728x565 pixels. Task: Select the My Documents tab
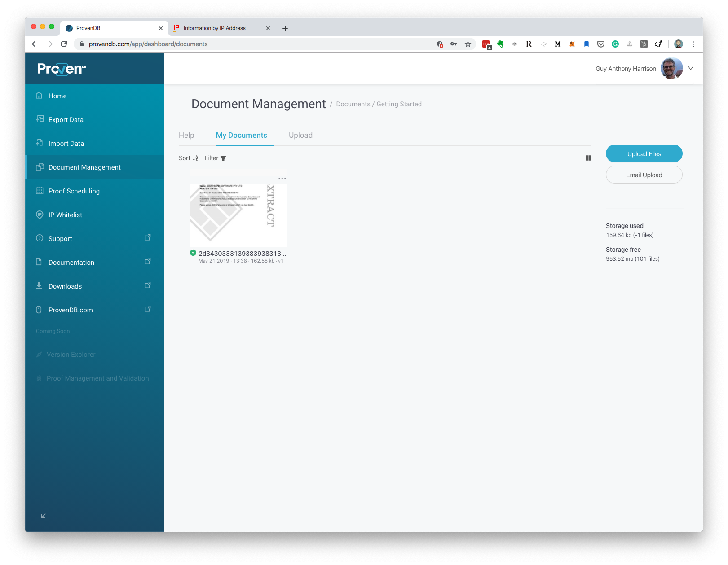click(x=242, y=135)
